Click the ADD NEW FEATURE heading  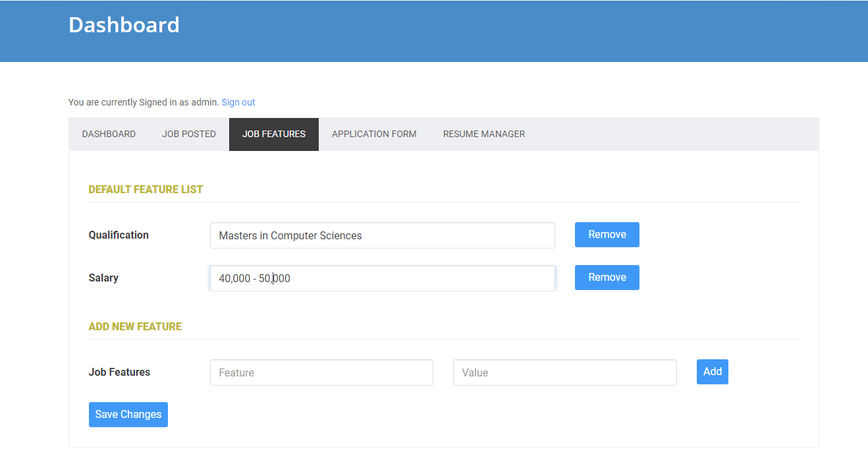135,326
